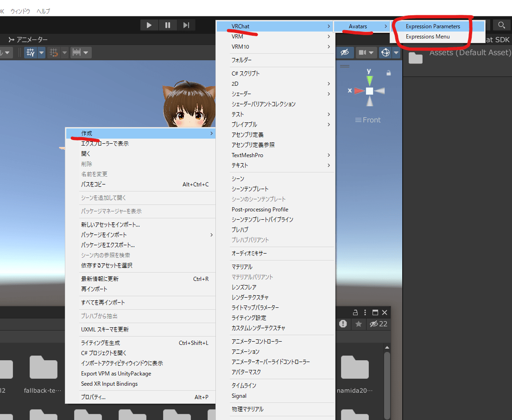
Task: Open the namida20 folder thumbnail
Action: (354, 368)
